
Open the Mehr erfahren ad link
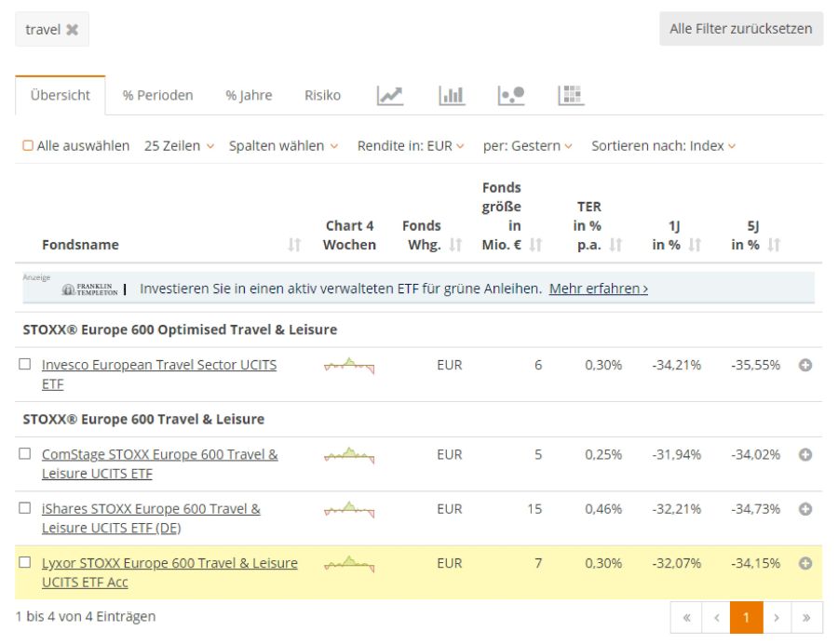599,288
